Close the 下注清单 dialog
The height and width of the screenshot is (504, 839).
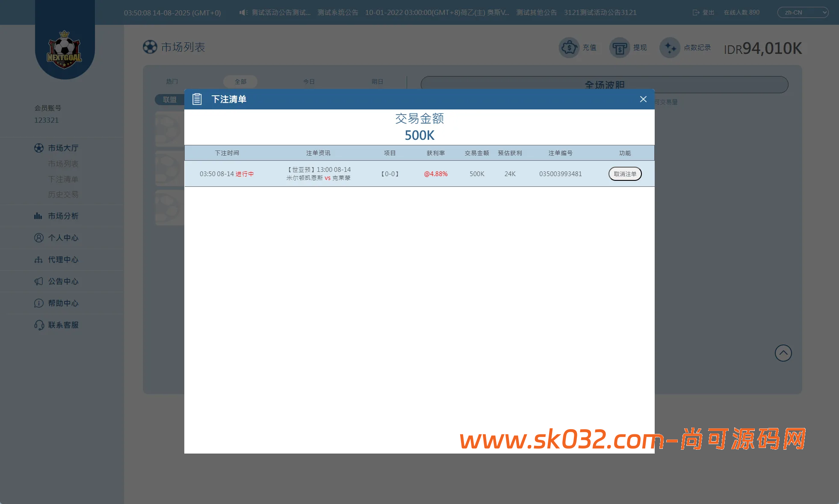[x=643, y=99]
